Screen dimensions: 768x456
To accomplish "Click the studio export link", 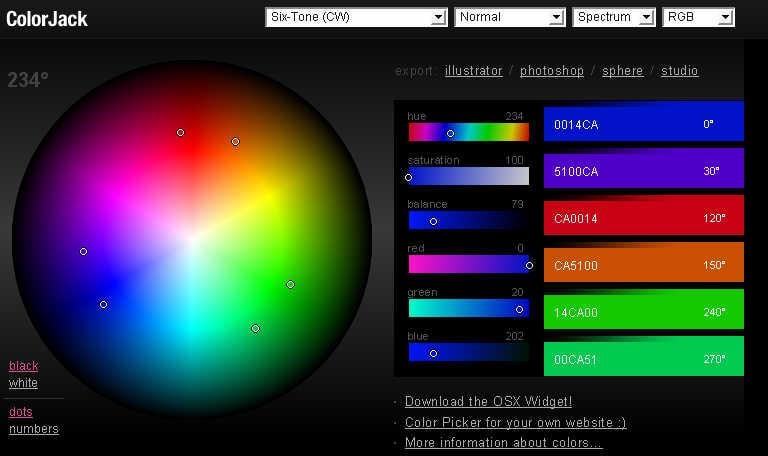I will pos(679,71).
